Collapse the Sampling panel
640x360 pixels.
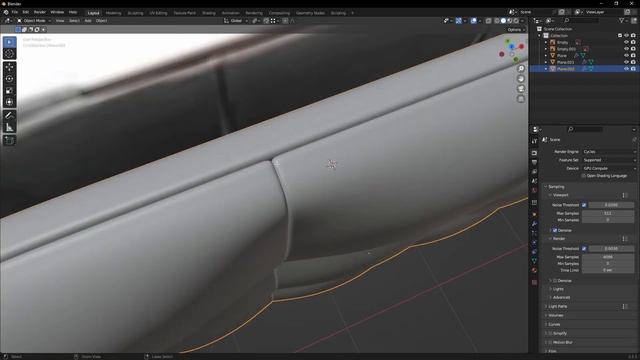tap(556, 187)
